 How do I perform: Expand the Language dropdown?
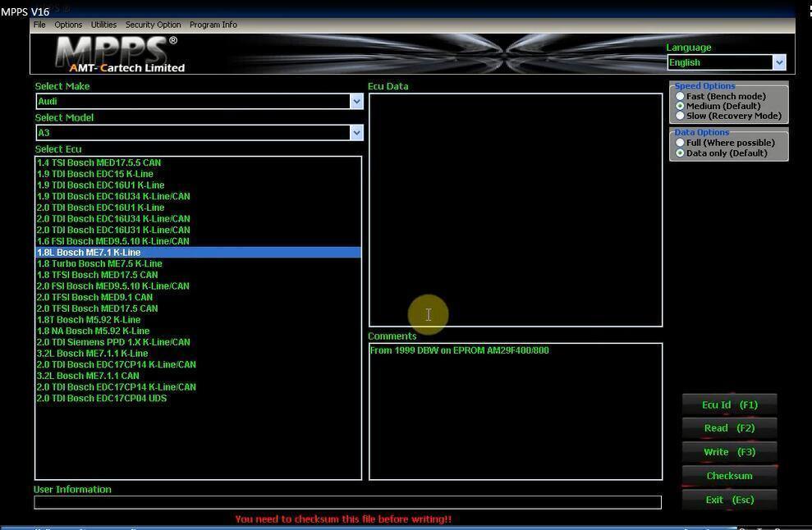click(778, 62)
